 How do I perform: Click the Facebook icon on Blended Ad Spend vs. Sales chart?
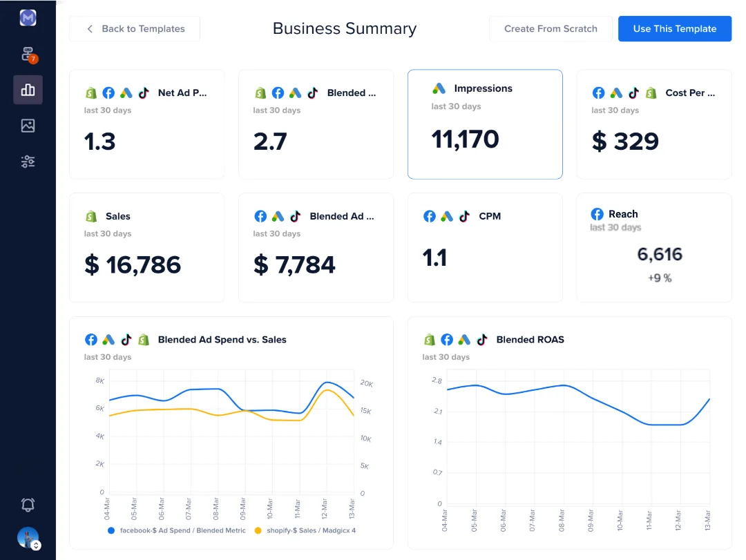[x=91, y=340]
